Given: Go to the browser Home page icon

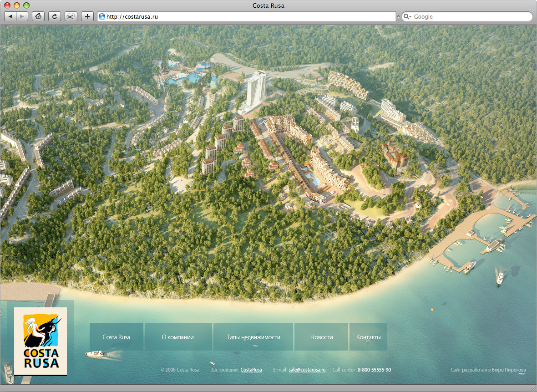Looking at the screenshot, I should point(38,16).
